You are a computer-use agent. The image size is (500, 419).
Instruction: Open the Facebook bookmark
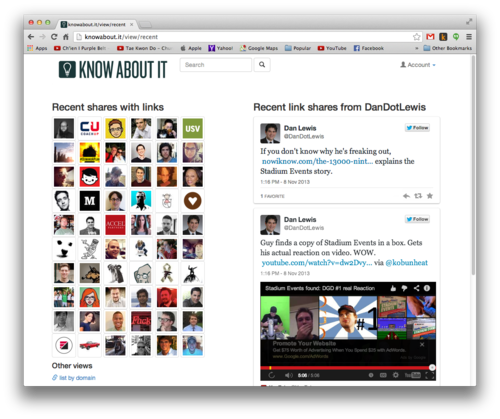coord(369,48)
